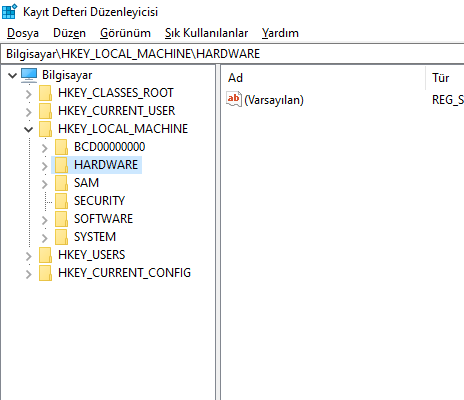464x400 pixels.
Task: Click the Registry Editor title bar icon
Action: coord(9,11)
